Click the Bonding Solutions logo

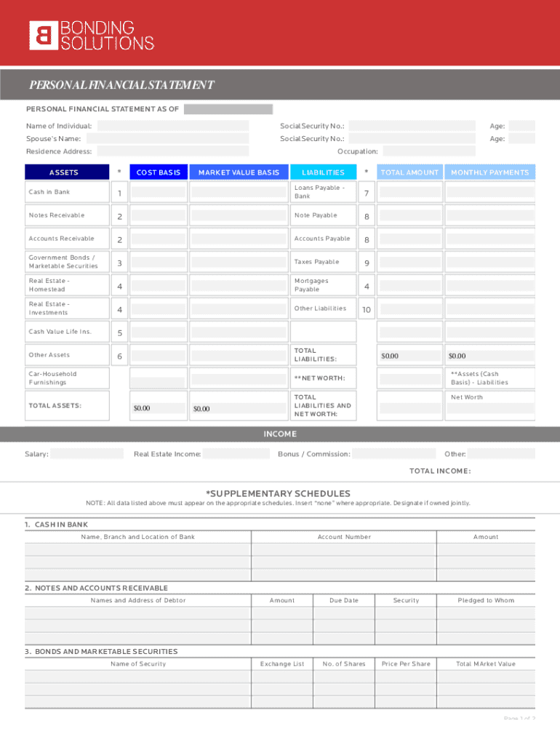point(92,35)
